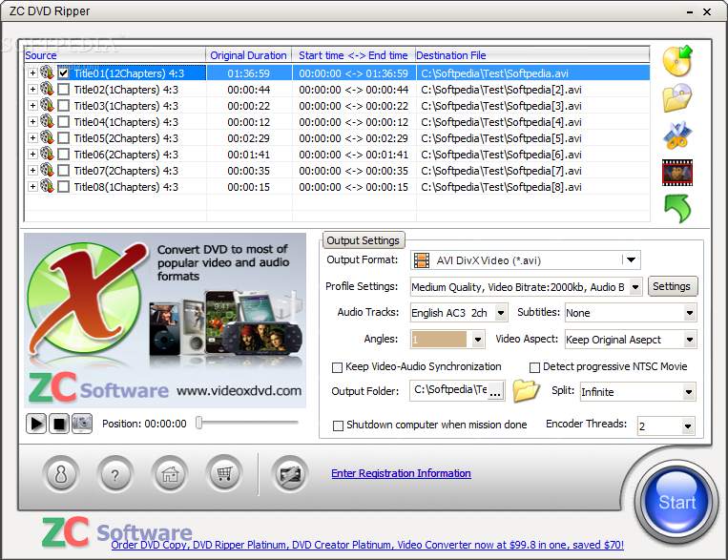The image size is (728, 560).
Task: Open help question mark button
Action: coord(115,474)
